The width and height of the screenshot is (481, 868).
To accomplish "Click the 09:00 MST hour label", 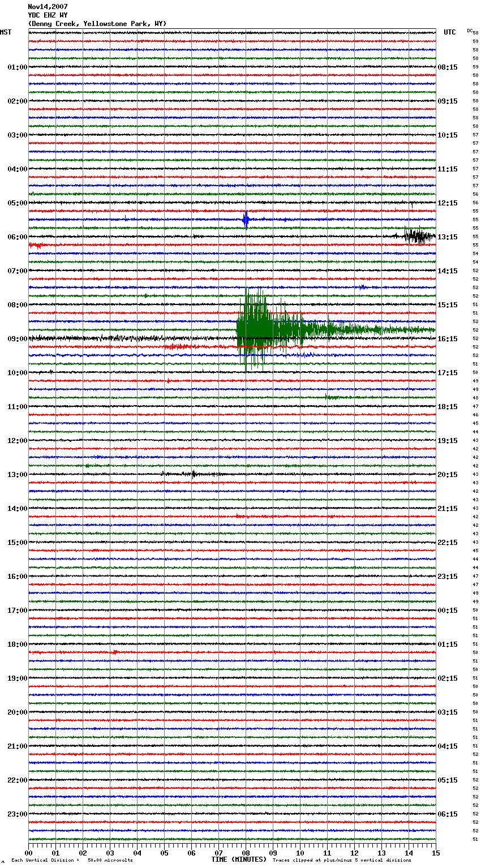I will [17, 339].
